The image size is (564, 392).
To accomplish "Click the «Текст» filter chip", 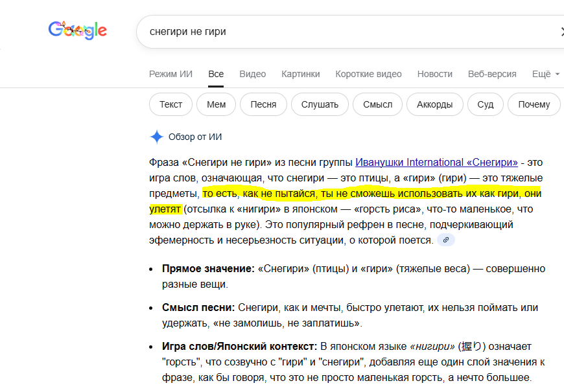I will click(170, 104).
